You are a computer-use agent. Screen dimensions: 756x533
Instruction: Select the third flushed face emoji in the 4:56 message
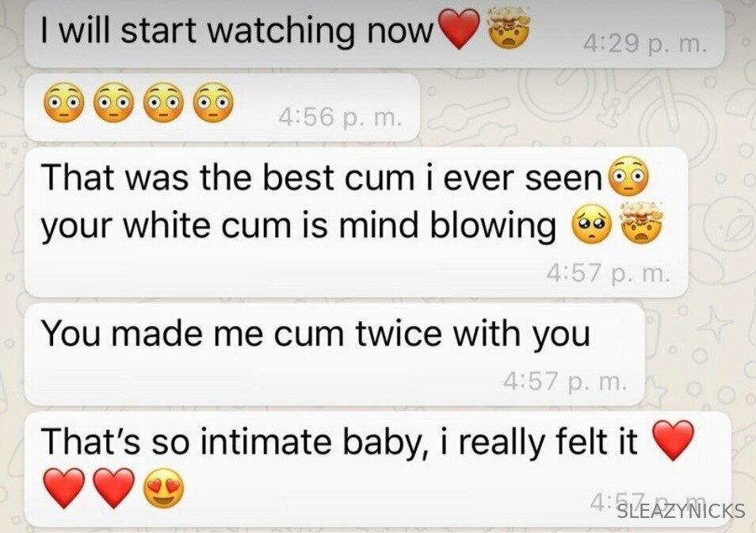163,102
